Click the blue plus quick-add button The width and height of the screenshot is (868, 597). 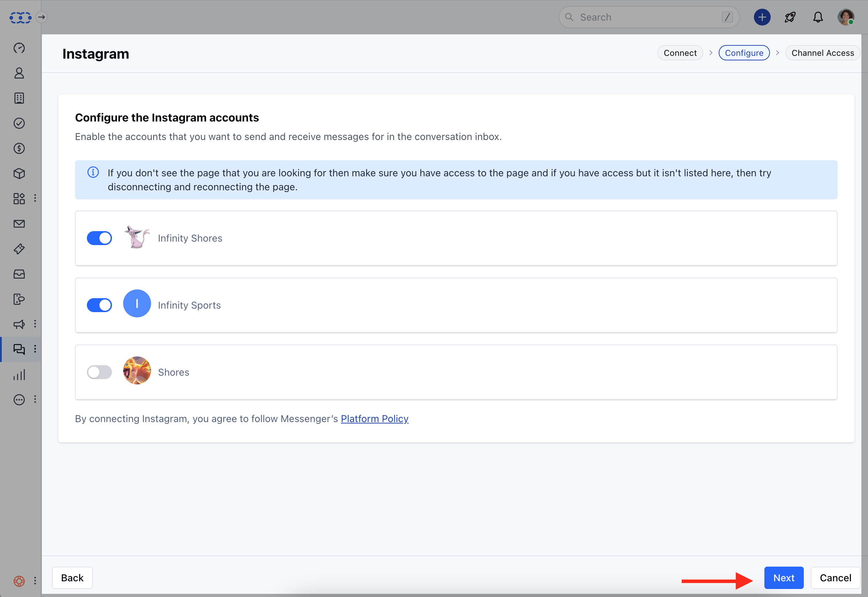[762, 17]
